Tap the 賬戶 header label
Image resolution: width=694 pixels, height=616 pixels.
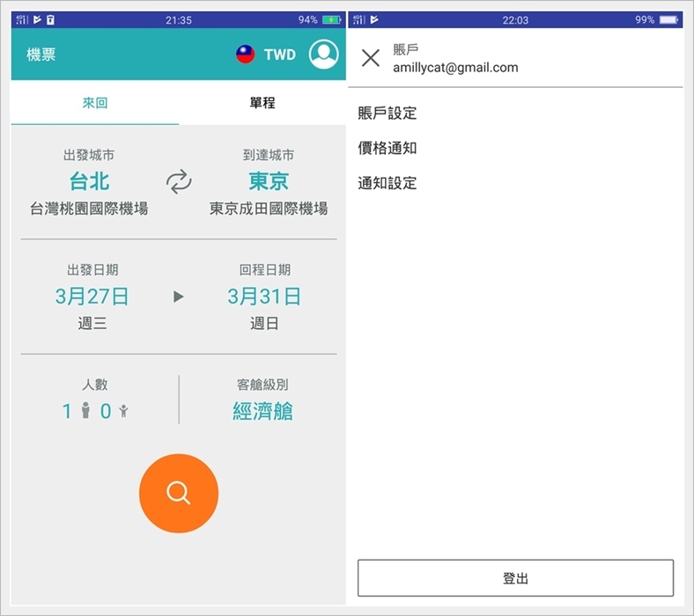pyautogui.click(x=405, y=49)
